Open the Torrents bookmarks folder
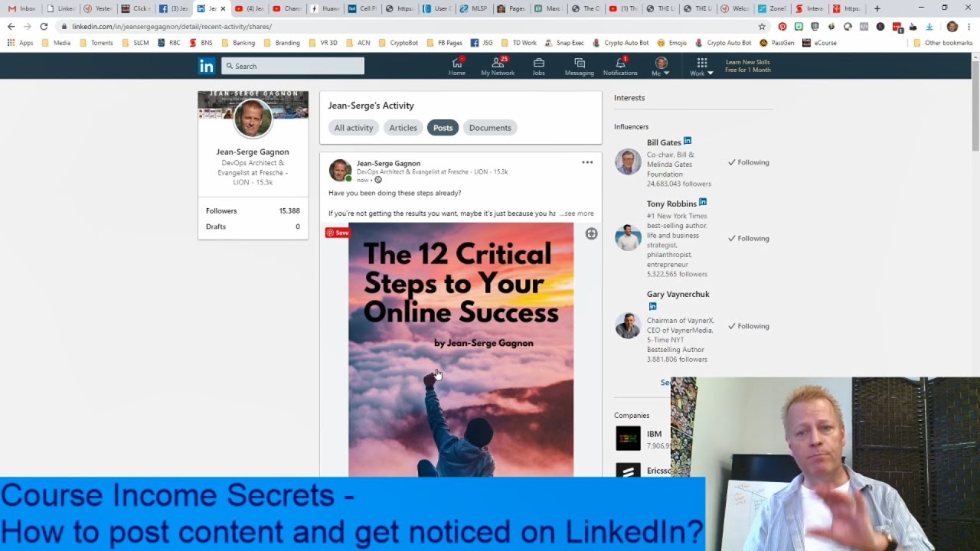980x551 pixels. coord(96,43)
